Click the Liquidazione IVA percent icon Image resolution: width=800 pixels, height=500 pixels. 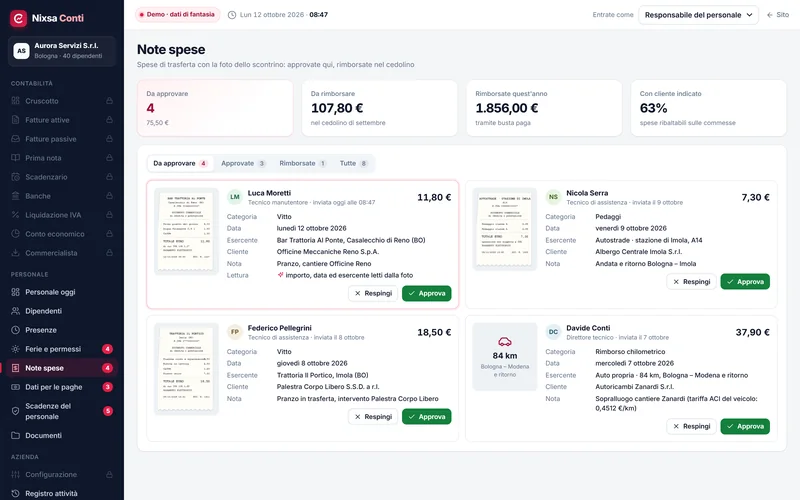(15, 215)
